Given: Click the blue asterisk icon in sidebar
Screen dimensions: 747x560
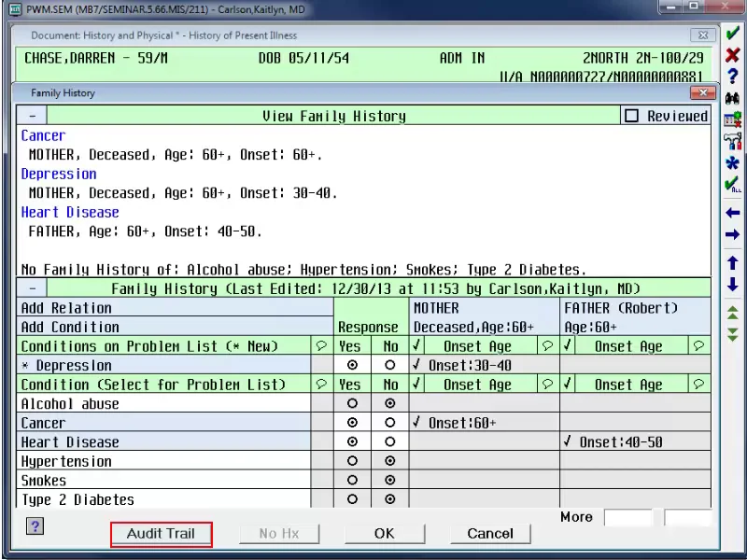Looking at the screenshot, I should pos(732,162).
